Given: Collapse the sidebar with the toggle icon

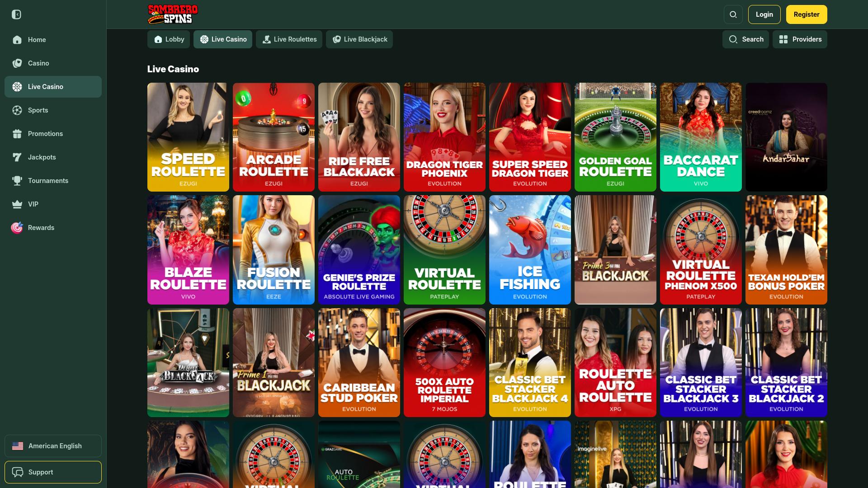Looking at the screenshot, I should (x=16, y=14).
